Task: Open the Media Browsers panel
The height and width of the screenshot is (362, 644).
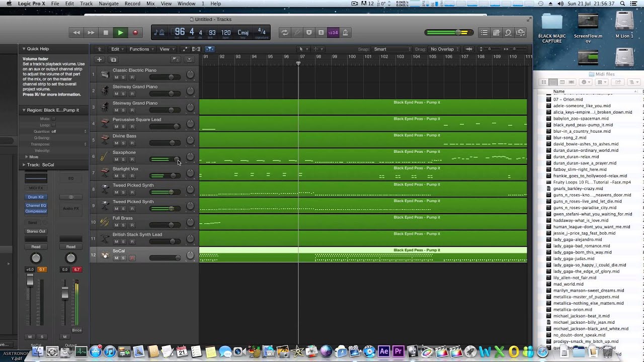Action: pyautogui.click(x=520, y=33)
